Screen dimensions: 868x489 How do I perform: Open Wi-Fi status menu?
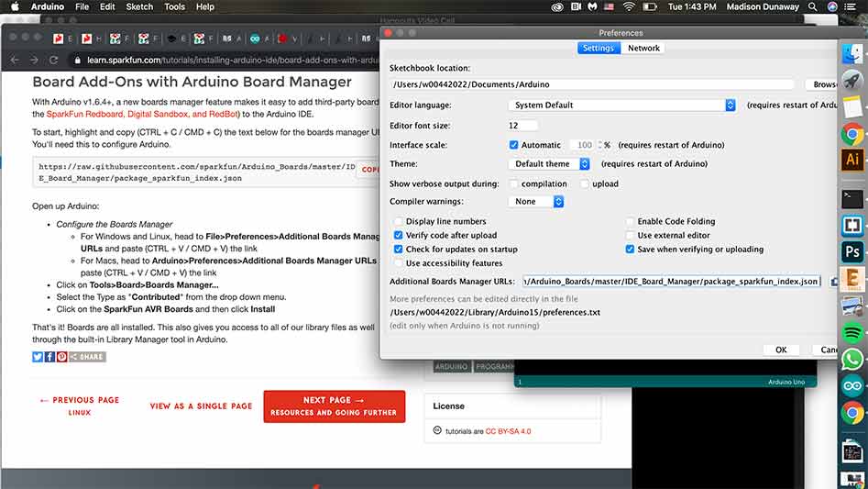pyautogui.click(x=628, y=6)
